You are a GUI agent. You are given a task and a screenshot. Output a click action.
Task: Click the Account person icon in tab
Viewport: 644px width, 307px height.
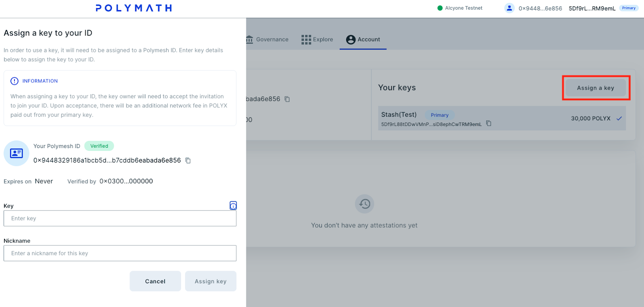pyautogui.click(x=351, y=39)
